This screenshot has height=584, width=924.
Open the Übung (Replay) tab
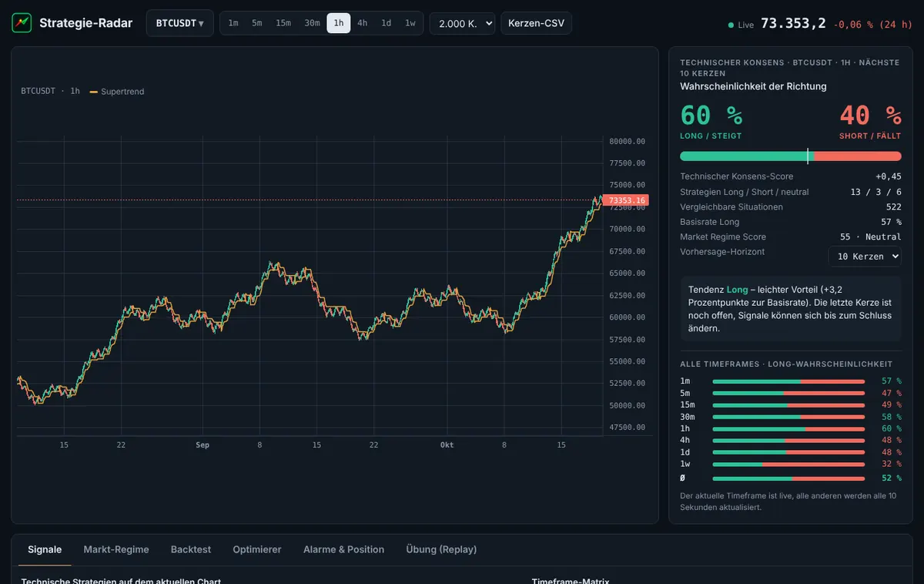pos(441,549)
